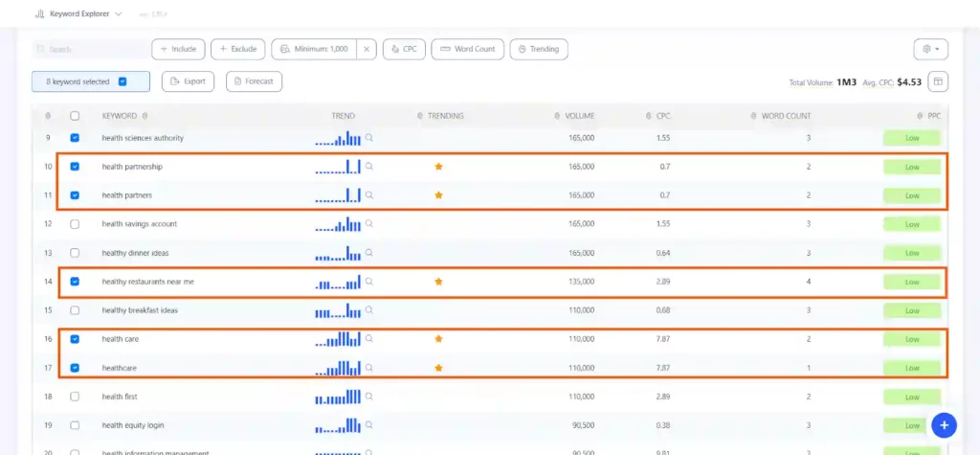Screen dimensions: 980x455
Task: Click the Export button
Action: coord(189,81)
